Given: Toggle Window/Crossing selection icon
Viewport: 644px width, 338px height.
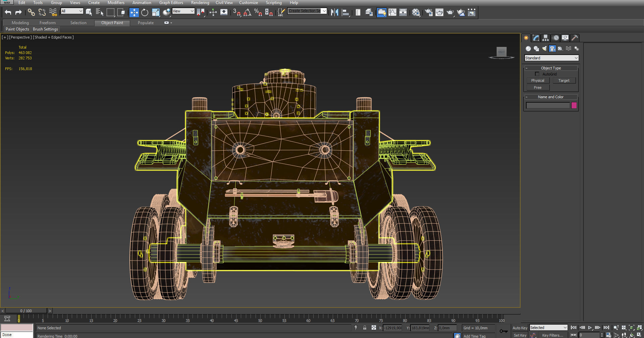Looking at the screenshot, I should point(121,12).
